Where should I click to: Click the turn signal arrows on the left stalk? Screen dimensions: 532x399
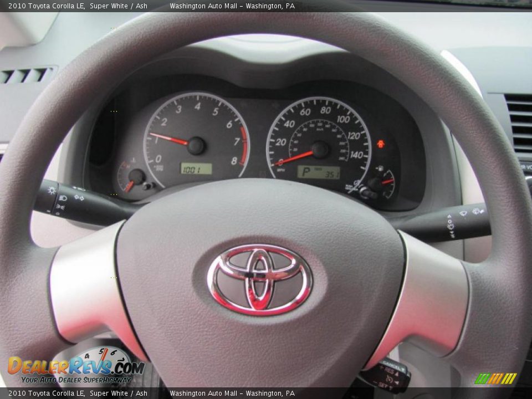click(x=79, y=197)
